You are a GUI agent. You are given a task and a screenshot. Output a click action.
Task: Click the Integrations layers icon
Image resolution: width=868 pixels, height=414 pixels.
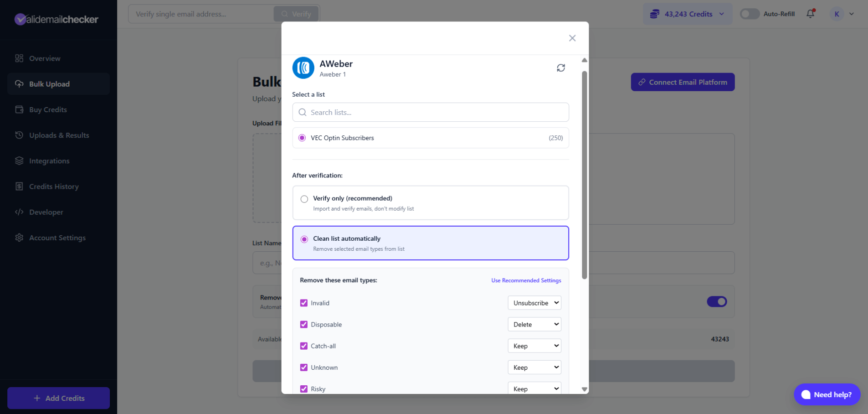click(x=19, y=160)
